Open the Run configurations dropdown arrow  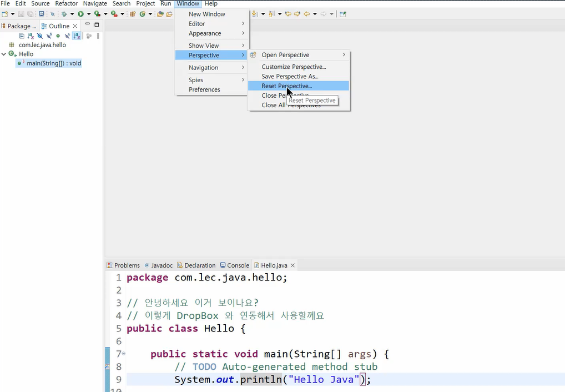point(89,14)
